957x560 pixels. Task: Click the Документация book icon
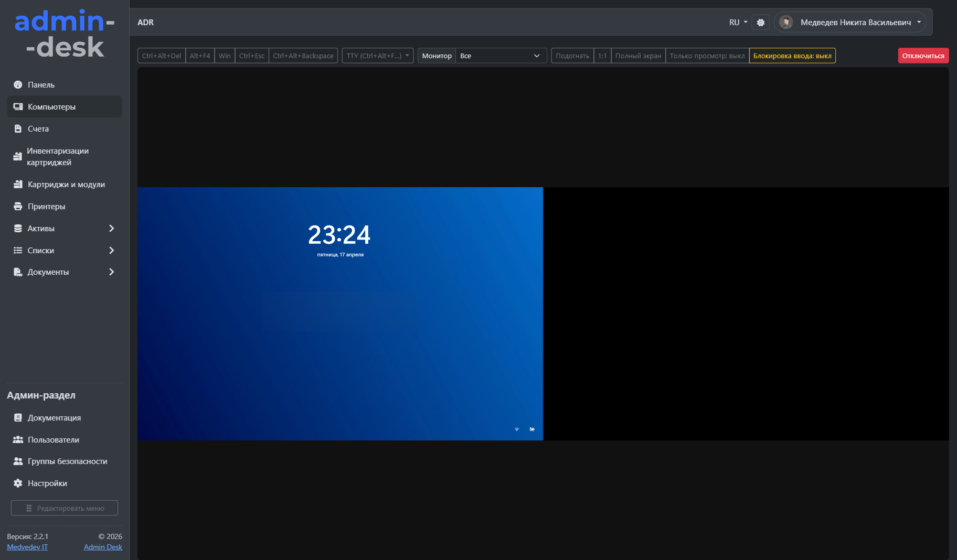pyautogui.click(x=18, y=417)
